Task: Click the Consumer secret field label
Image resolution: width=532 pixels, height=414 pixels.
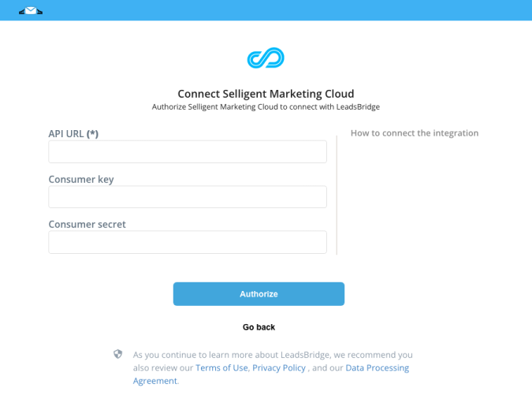Action: point(87,224)
